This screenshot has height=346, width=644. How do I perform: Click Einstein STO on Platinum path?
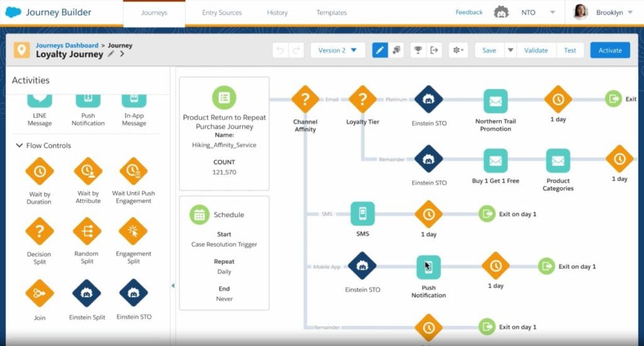(428, 99)
